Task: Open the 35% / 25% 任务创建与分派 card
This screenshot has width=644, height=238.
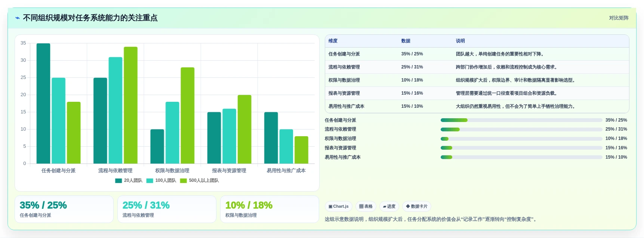Action: tap(64, 209)
